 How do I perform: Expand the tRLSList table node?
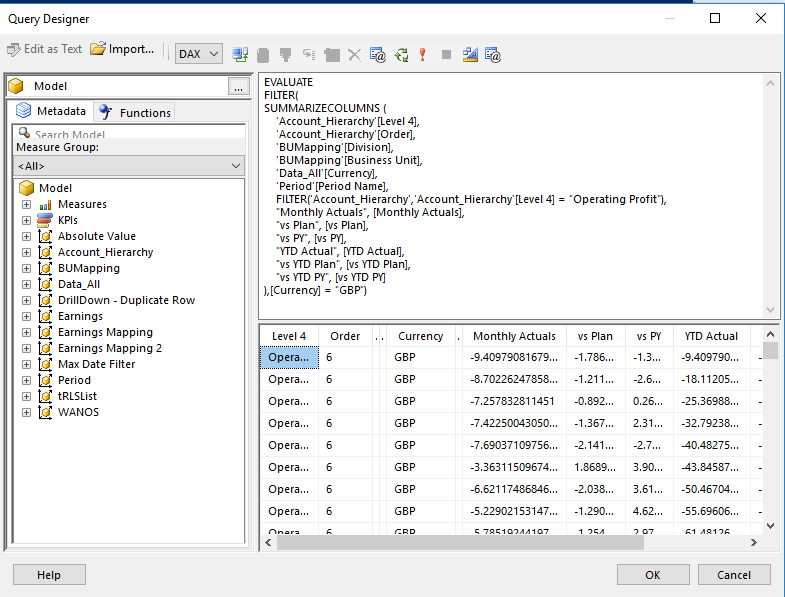(x=27, y=397)
